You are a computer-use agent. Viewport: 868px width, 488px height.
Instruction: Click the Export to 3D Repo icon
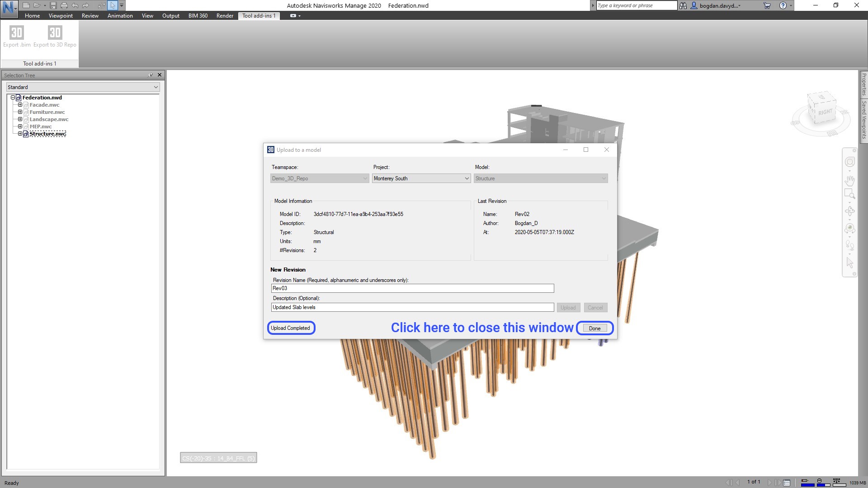(x=55, y=33)
